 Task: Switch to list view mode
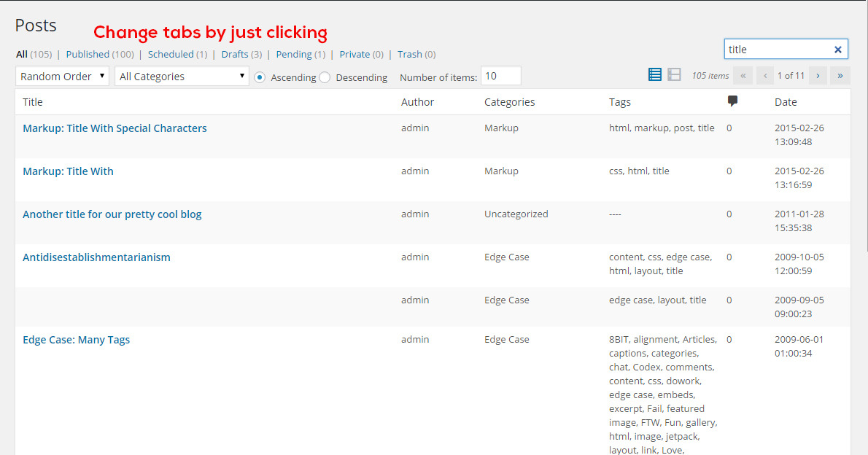coord(655,74)
